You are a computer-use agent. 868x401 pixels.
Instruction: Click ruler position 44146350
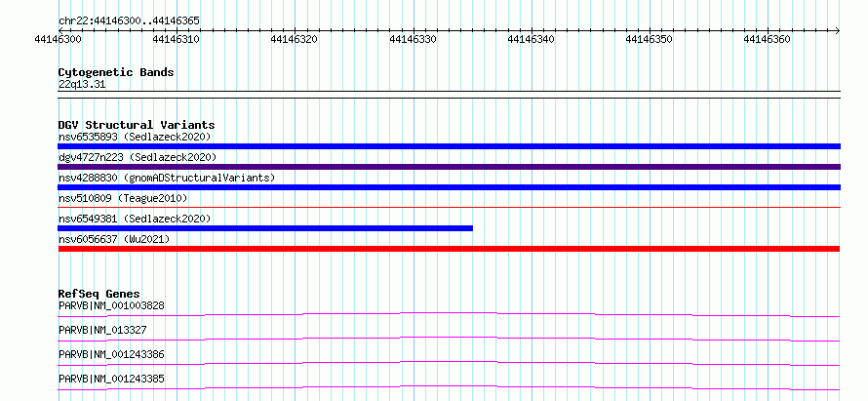(x=650, y=39)
